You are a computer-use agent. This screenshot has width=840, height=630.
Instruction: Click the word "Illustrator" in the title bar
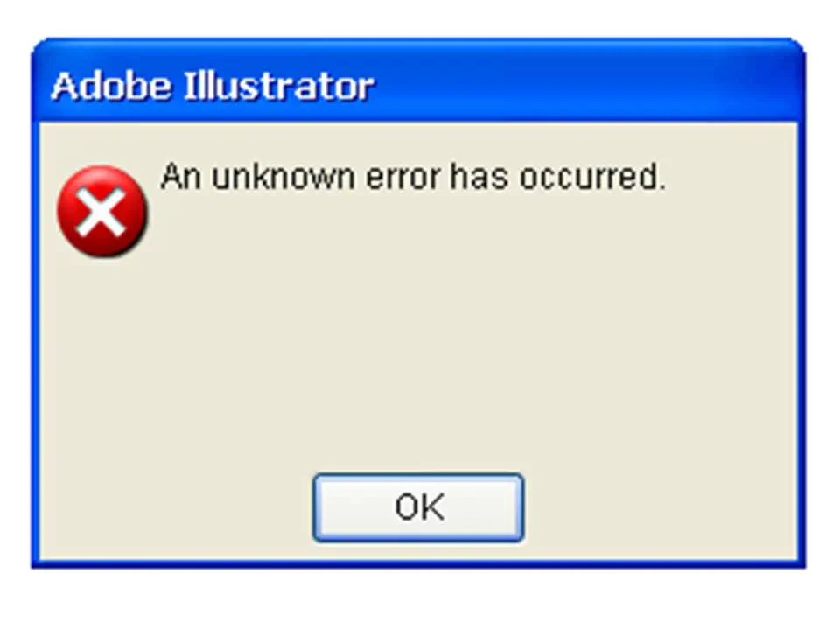278,86
